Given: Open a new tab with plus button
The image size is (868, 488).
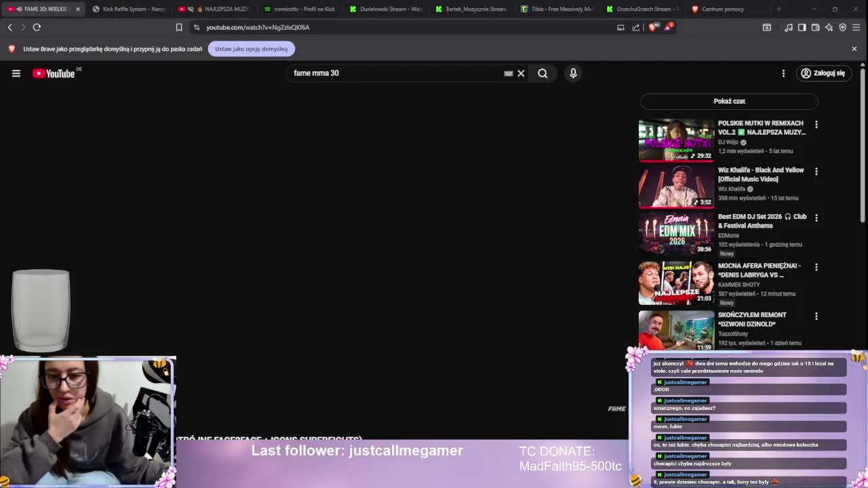Looking at the screenshot, I should click(x=778, y=9).
